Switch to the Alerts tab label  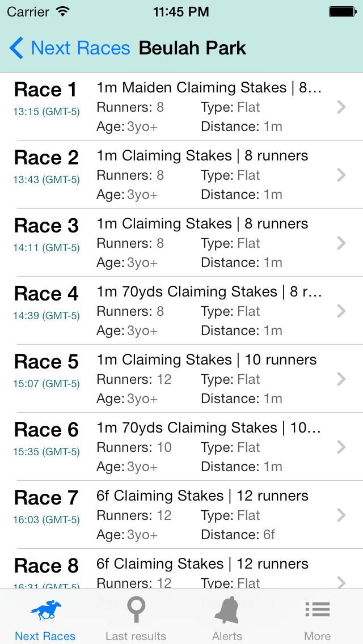(227, 636)
